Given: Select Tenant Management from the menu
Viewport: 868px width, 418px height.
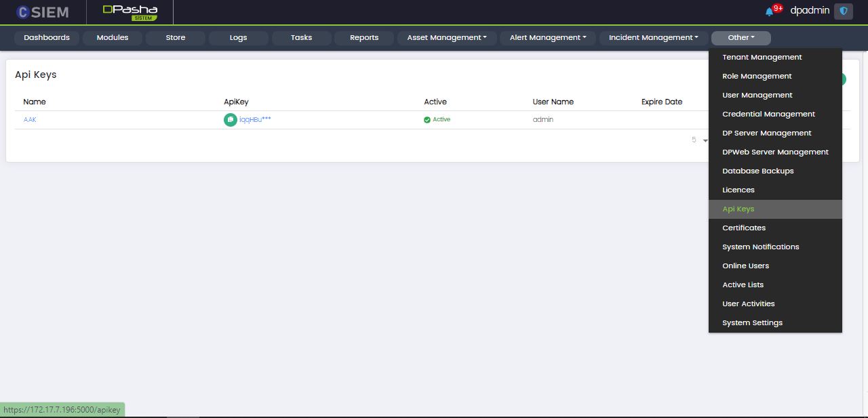Looking at the screenshot, I should pos(762,58).
